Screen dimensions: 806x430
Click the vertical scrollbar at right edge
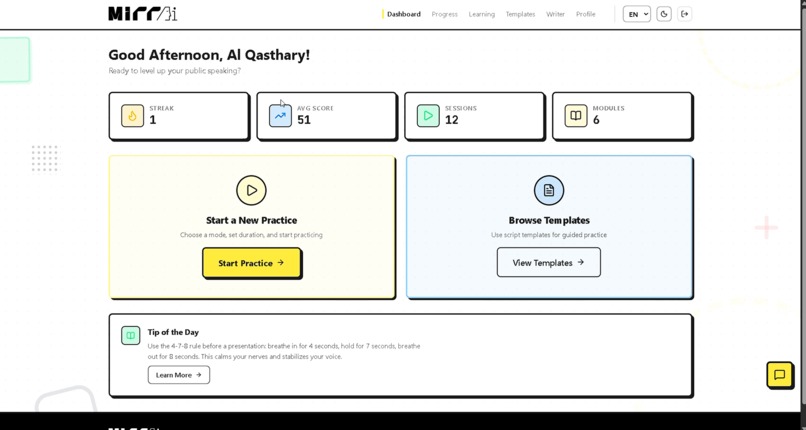(x=803, y=205)
